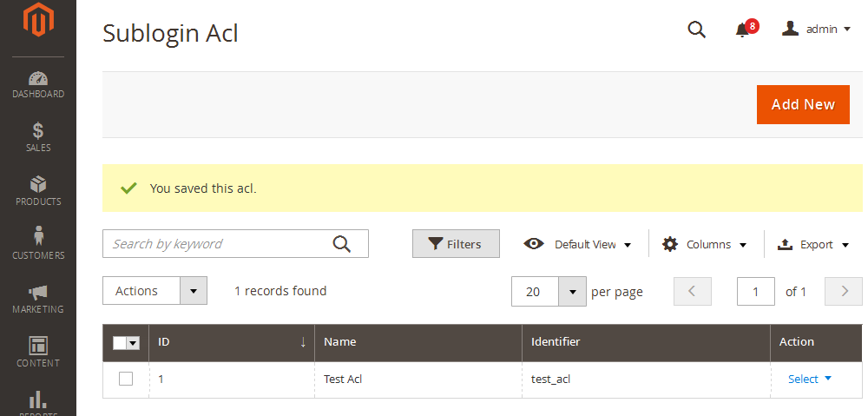The image size is (868, 416).
Task: Open the Actions mass-action dropdown
Action: point(155,291)
